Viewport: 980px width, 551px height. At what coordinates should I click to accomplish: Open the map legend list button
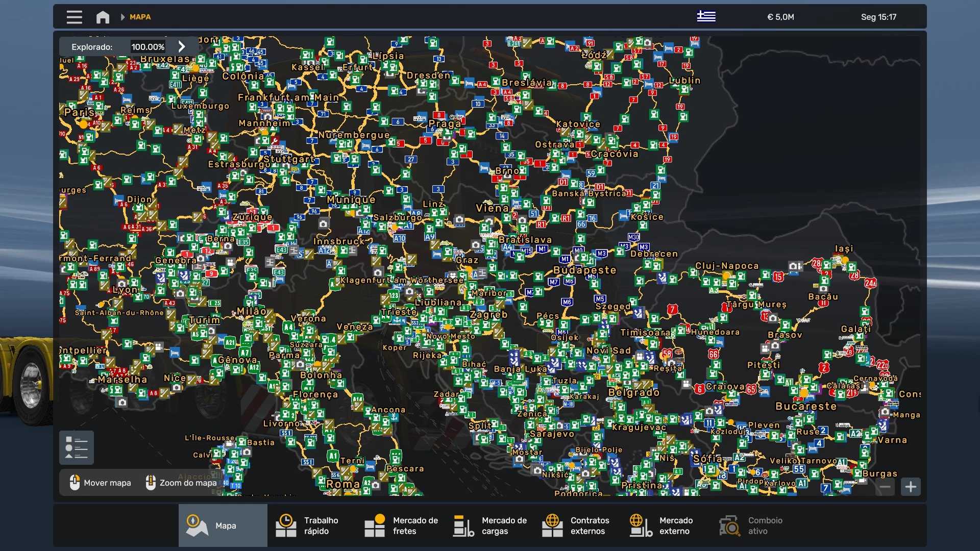77,447
